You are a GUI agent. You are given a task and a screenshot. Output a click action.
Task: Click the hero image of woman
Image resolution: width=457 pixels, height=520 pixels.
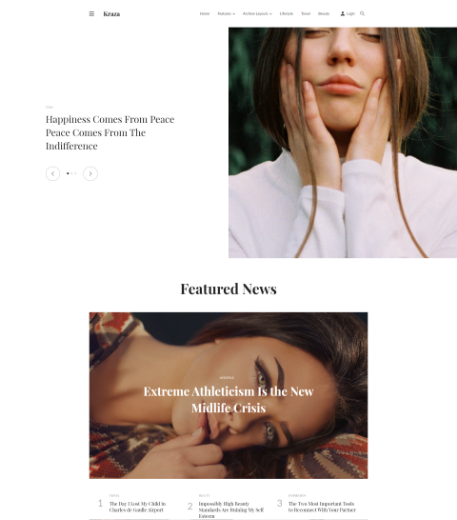343,143
